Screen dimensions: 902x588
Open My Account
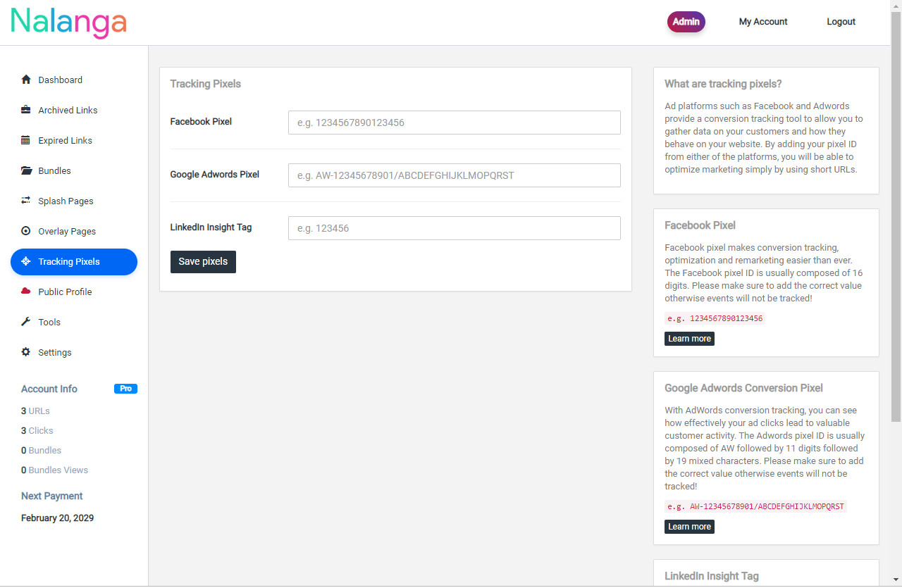tap(763, 21)
